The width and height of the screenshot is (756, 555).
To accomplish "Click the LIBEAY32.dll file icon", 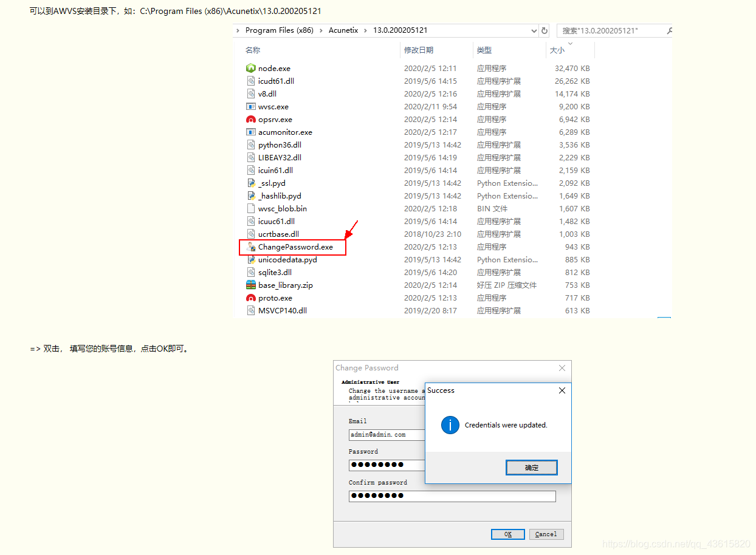I will 251,158.
